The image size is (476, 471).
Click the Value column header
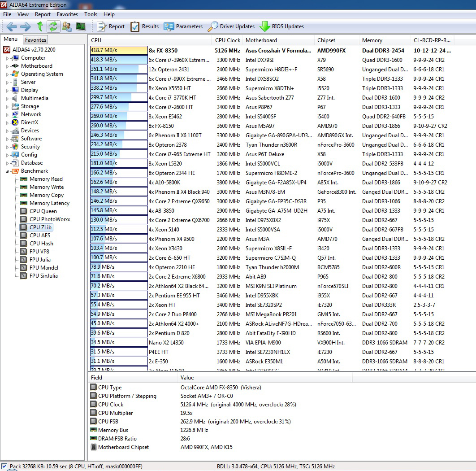point(265,377)
